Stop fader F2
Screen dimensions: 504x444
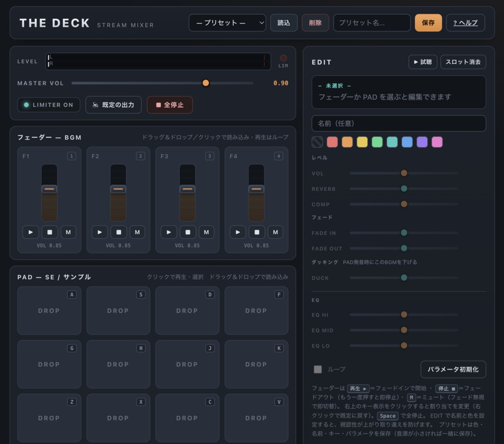pyautogui.click(x=119, y=232)
